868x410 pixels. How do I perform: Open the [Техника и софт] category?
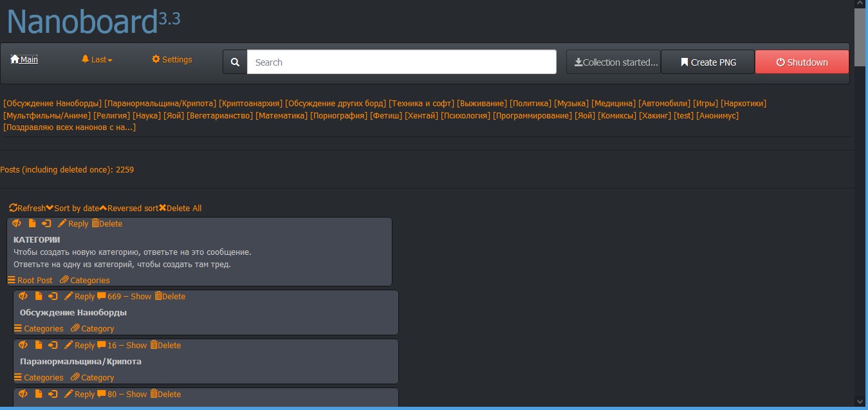click(421, 103)
